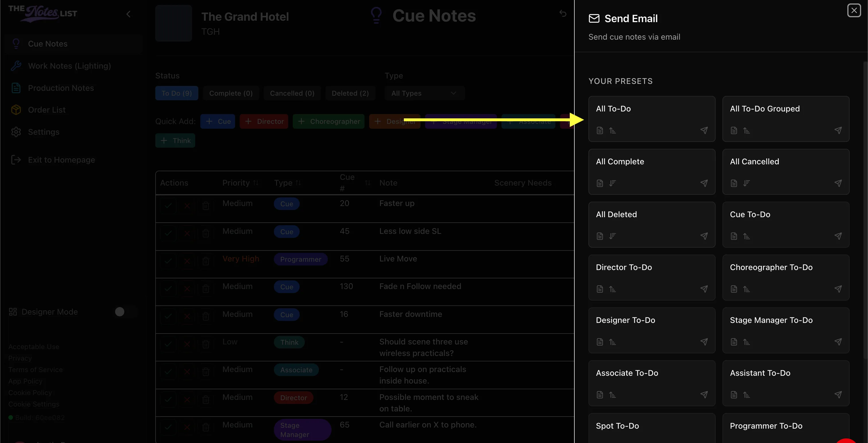This screenshot has height=443, width=868.
Task: Open Cookie Settings link
Action: [x=34, y=404]
